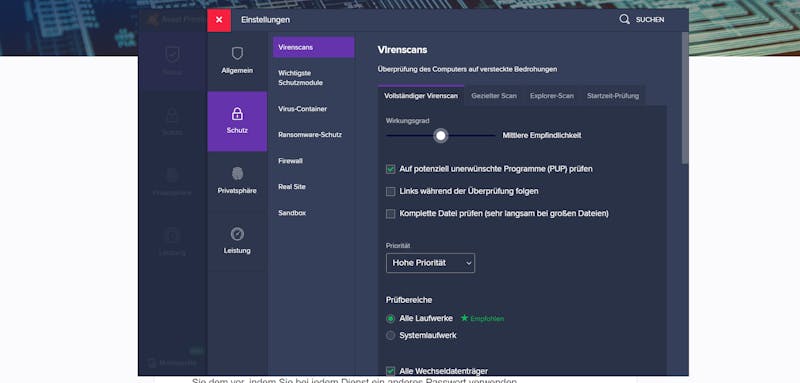The width and height of the screenshot is (800, 383).
Task: Enable Komplette Datei prüfen checkbox
Action: tap(390, 214)
